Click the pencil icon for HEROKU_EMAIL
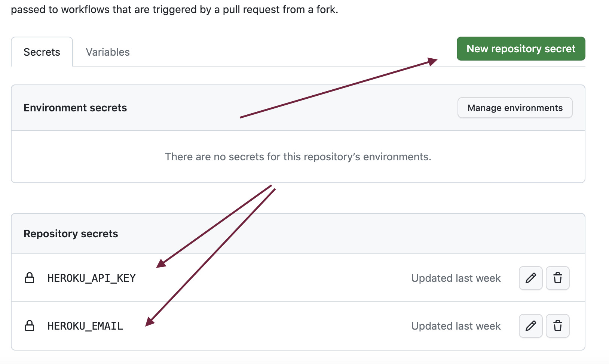The image size is (609, 364). [530, 326]
